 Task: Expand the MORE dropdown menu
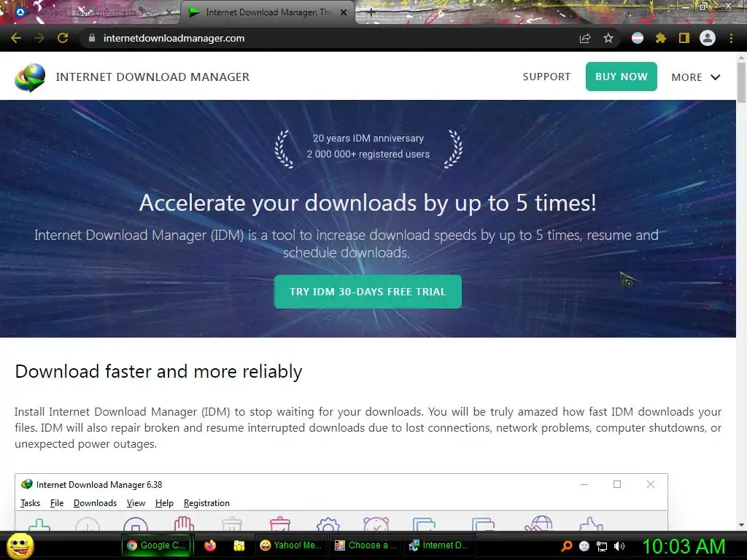pyautogui.click(x=695, y=77)
